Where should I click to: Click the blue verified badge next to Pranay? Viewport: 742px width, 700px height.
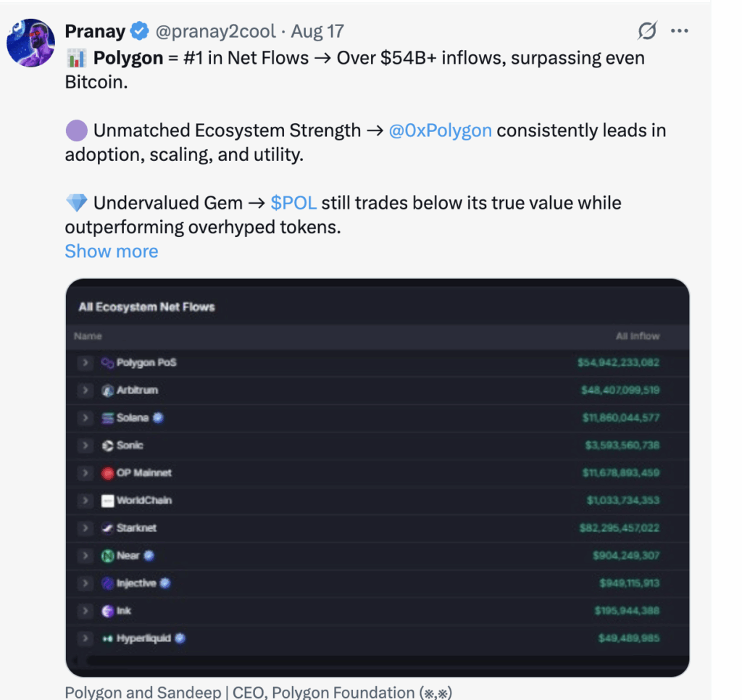coord(139,31)
